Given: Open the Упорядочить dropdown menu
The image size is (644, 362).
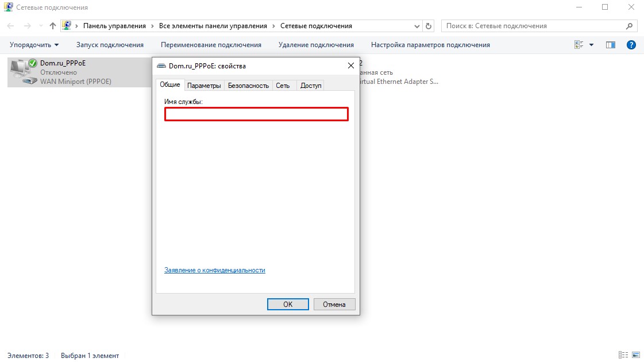Looking at the screenshot, I should tap(34, 45).
